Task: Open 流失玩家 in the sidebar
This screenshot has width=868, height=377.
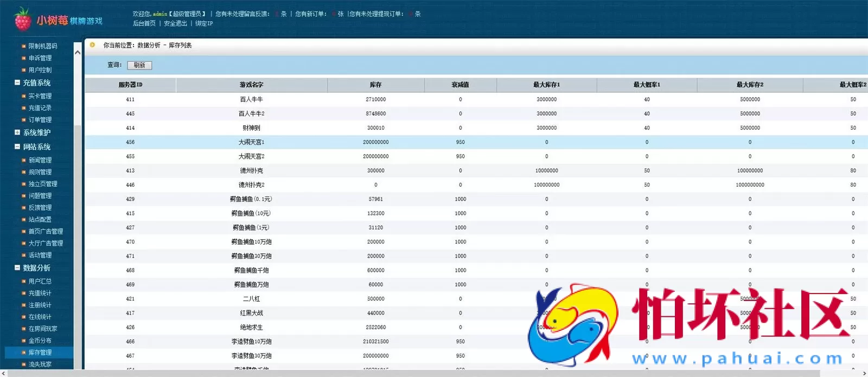Action: point(40,365)
